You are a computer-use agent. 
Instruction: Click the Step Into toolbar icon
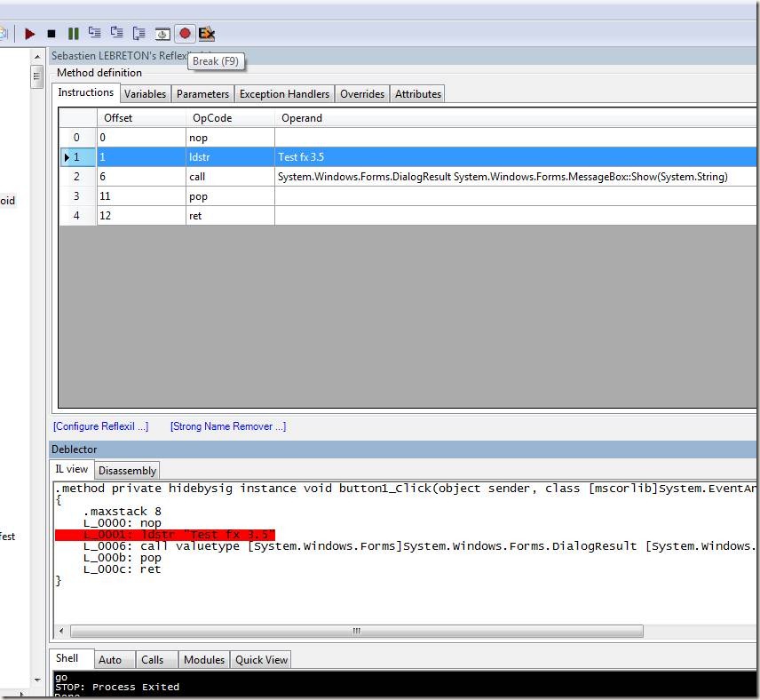click(94, 33)
